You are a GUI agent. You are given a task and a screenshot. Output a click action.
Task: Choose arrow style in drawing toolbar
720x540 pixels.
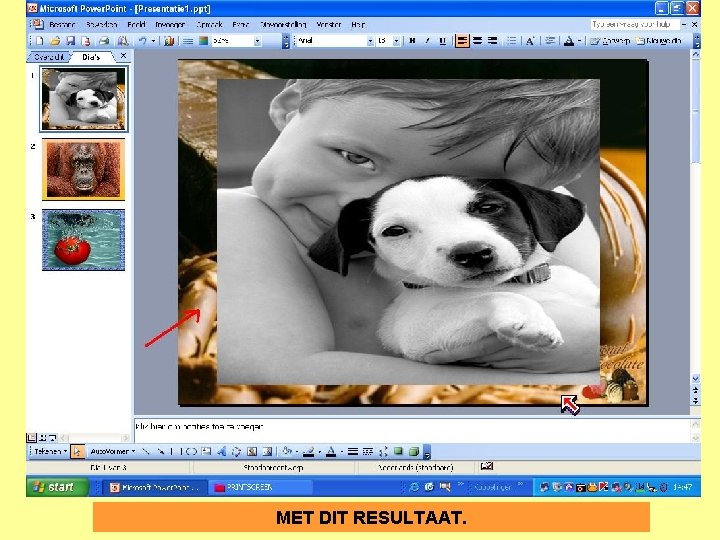click(x=383, y=451)
